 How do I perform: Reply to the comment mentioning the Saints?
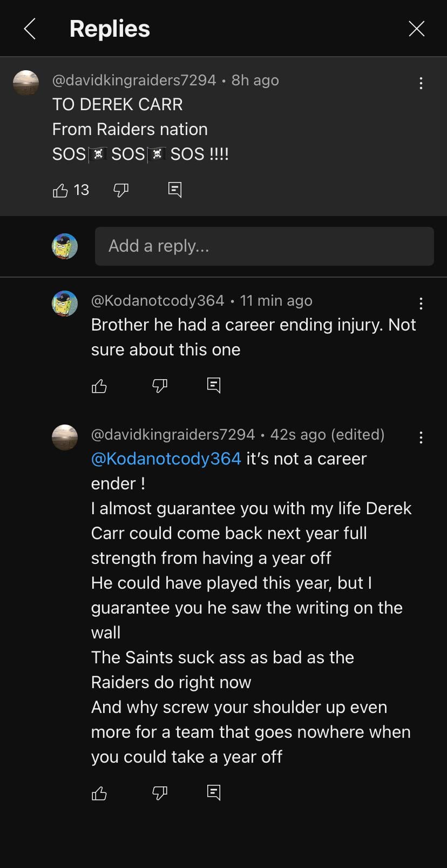(x=214, y=792)
